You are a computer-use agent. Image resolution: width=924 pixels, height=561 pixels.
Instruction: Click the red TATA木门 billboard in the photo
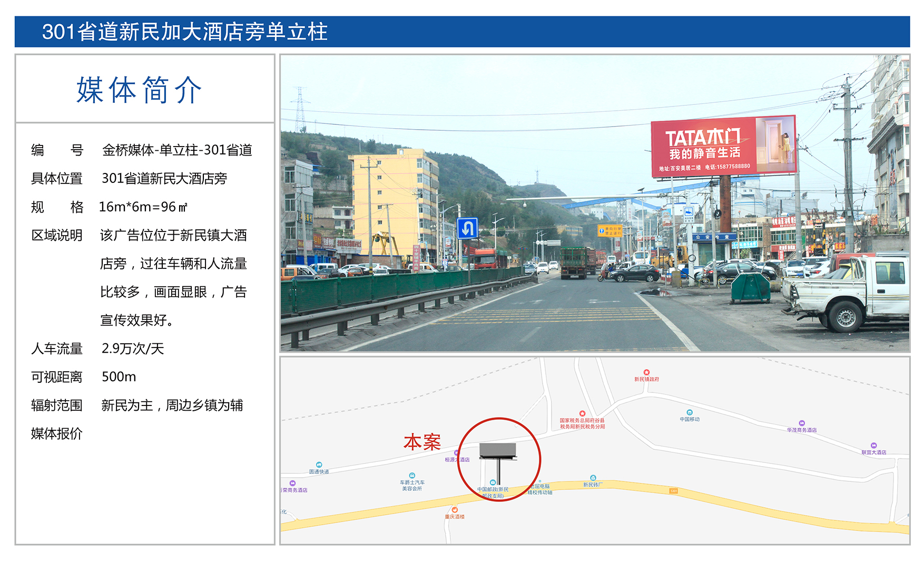tap(723, 146)
